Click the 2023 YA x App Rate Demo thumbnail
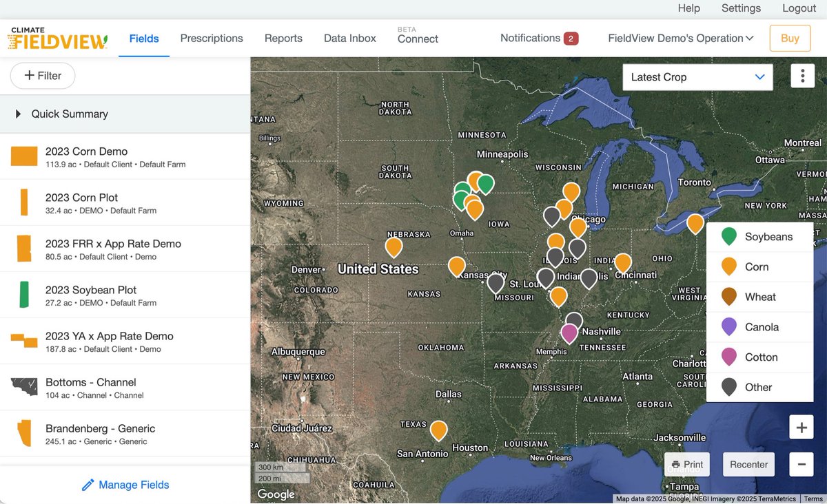Screen dimensions: 827x504 tap(24, 339)
